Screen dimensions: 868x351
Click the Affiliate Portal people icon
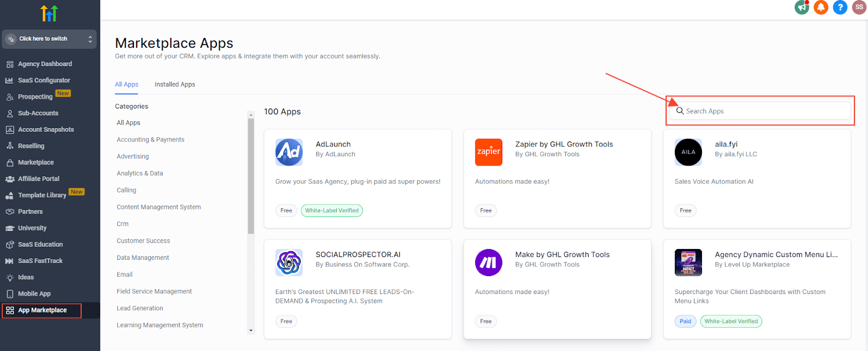(x=10, y=179)
